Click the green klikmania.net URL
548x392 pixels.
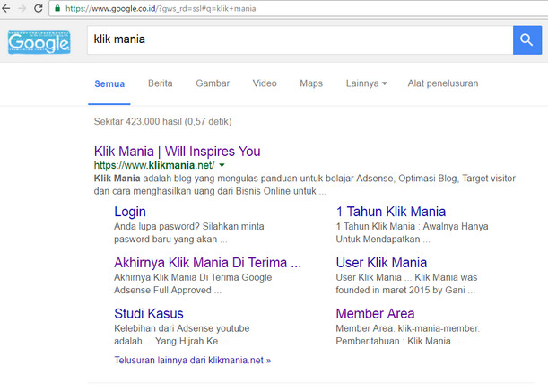pos(154,165)
